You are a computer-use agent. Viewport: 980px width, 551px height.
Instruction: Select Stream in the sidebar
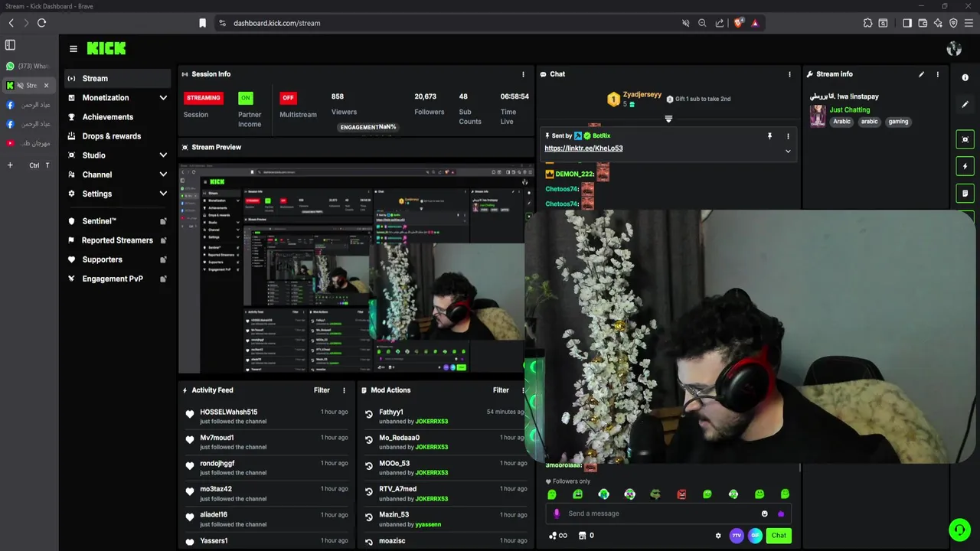point(118,78)
